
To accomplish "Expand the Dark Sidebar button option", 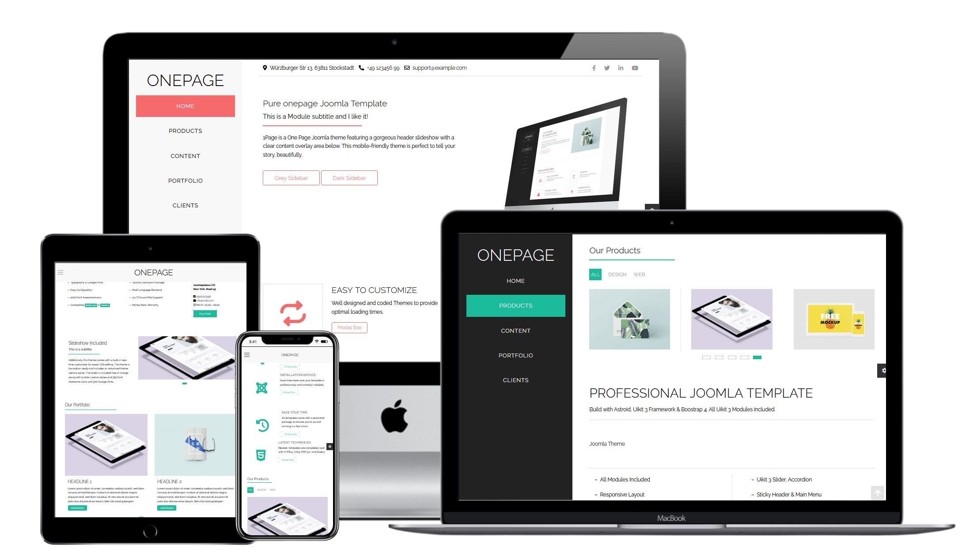I will (350, 178).
